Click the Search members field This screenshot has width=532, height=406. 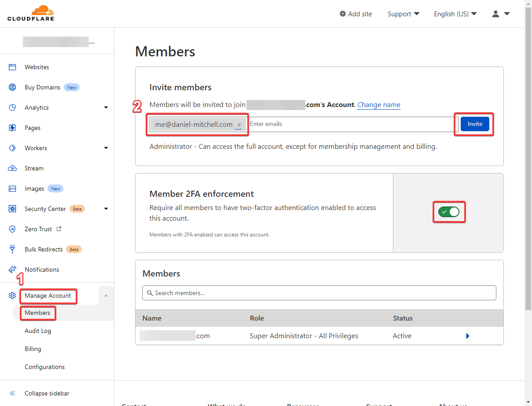pos(319,293)
